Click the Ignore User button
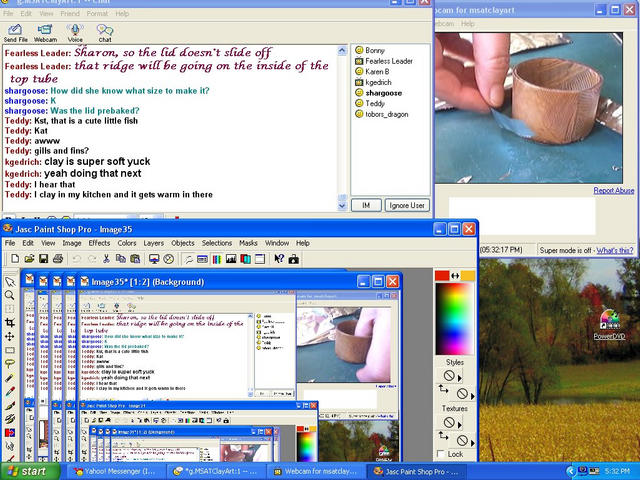This screenshot has height=480, width=640. tap(407, 205)
